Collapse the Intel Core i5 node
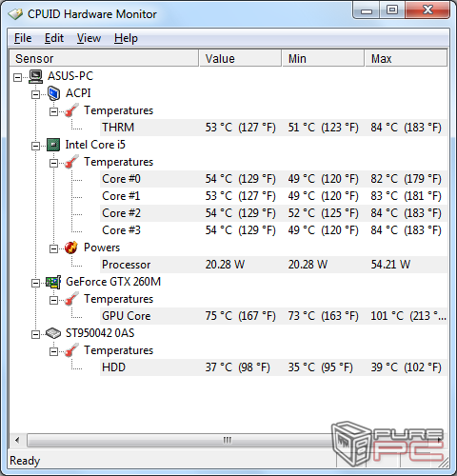 35,146
